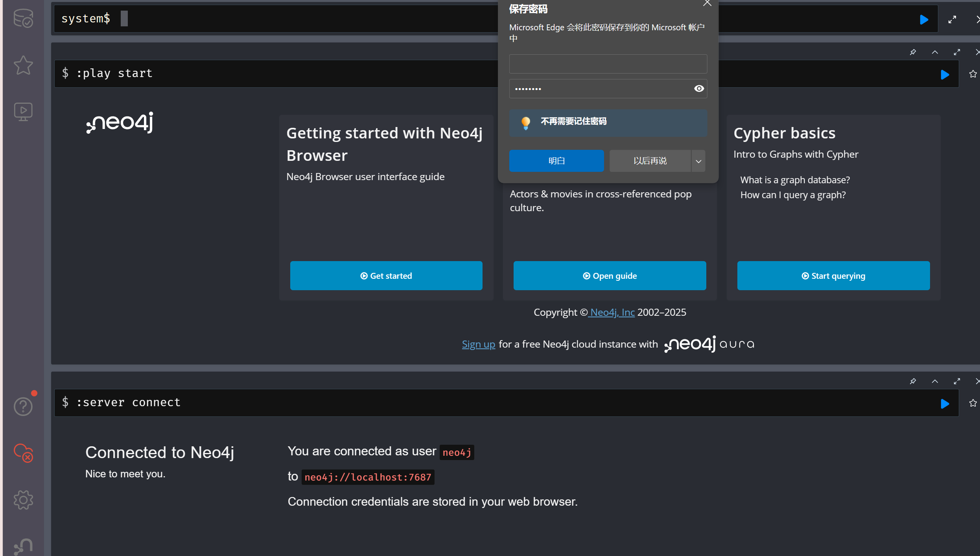Click the 明白 button
Viewport: 980px width, 556px height.
click(556, 161)
